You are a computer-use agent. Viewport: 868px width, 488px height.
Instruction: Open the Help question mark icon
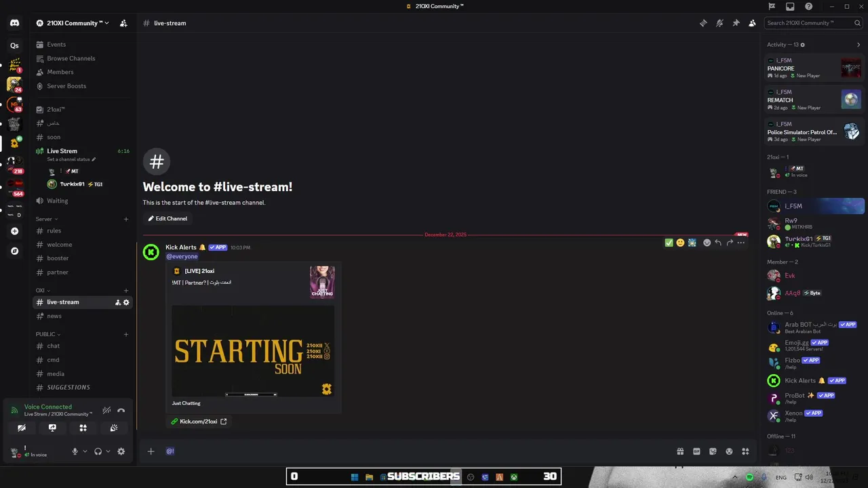pyautogui.click(x=808, y=6)
